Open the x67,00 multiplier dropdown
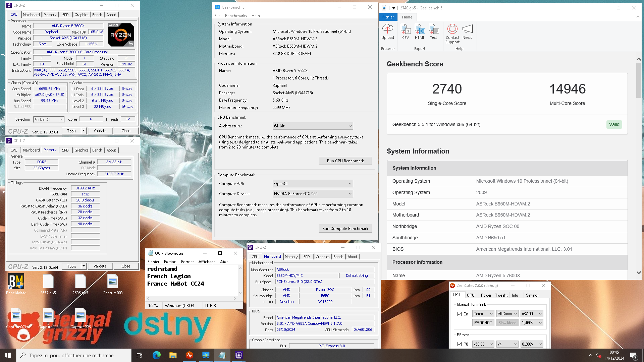This screenshot has width=644, height=362. coord(532,314)
